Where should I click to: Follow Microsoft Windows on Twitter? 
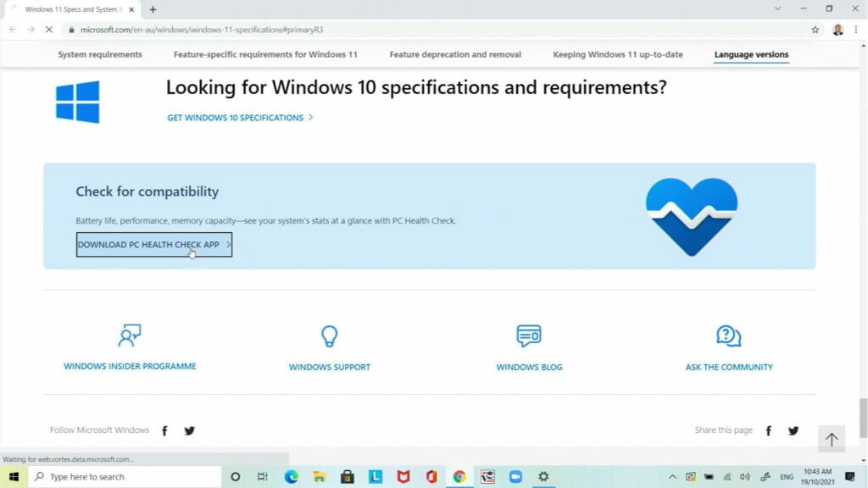190,430
